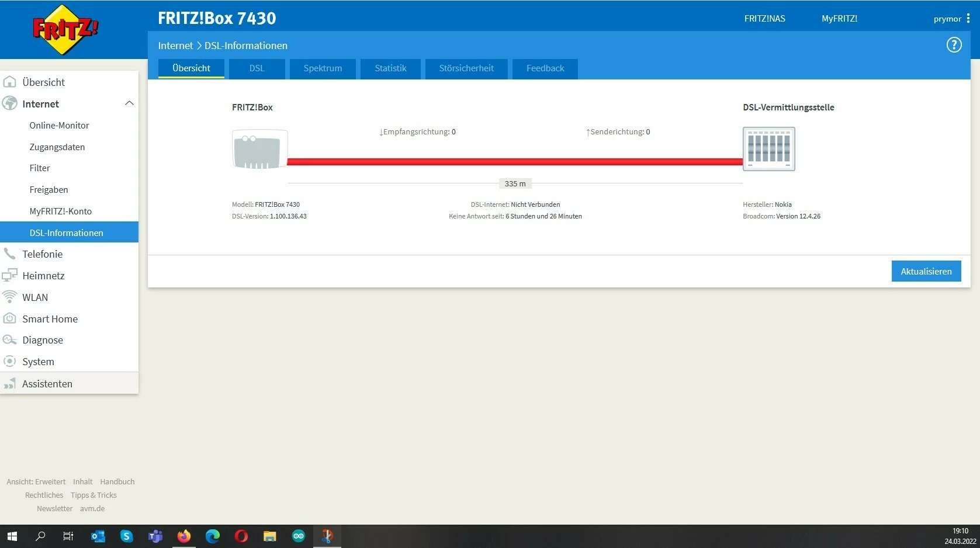Click the Internet globe icon in sidebar
Image resolution: width=980 pixels, height=548 pixels.
click(9, 103)
